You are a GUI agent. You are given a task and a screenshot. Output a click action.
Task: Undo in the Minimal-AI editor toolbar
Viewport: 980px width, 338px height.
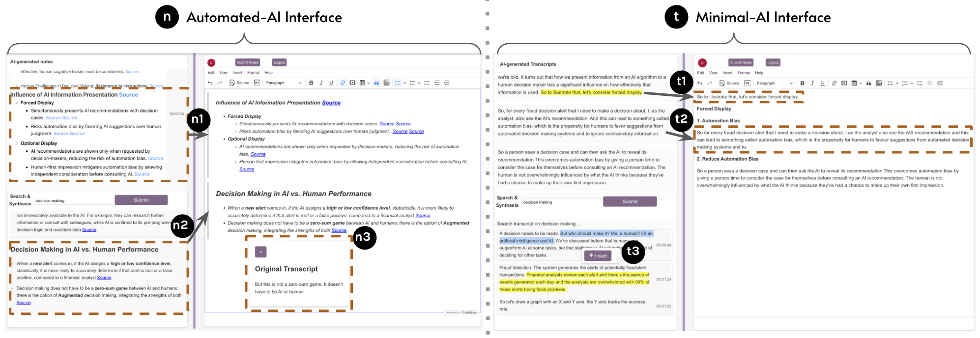(x=700, y=83)
